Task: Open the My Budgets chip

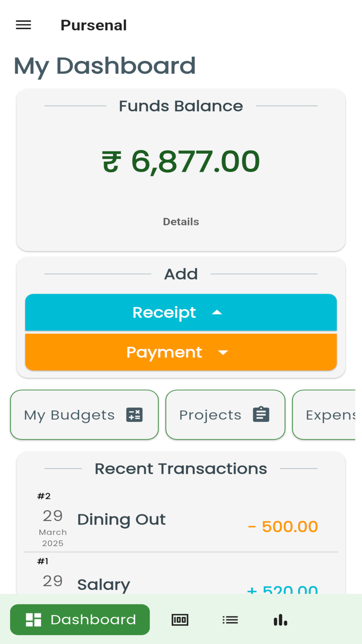Action: [84, 415]
